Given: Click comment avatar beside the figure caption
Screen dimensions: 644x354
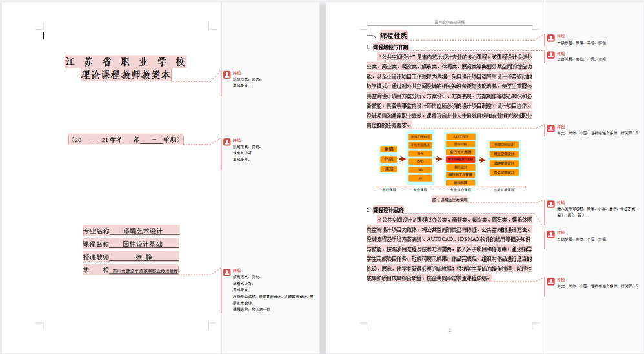Looking at the screenshot, I should (x=550, y=205).
